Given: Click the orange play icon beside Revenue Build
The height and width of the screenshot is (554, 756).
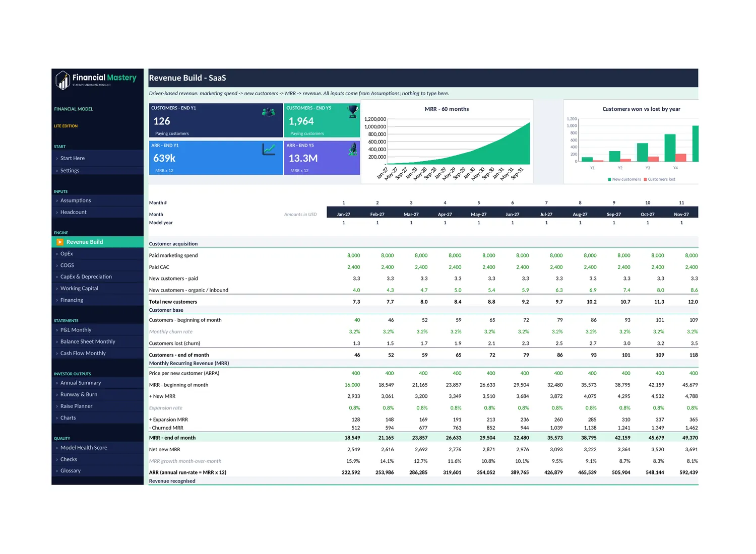Looking at the screenshot, I should pyautogui.click(x=60, y=242).
